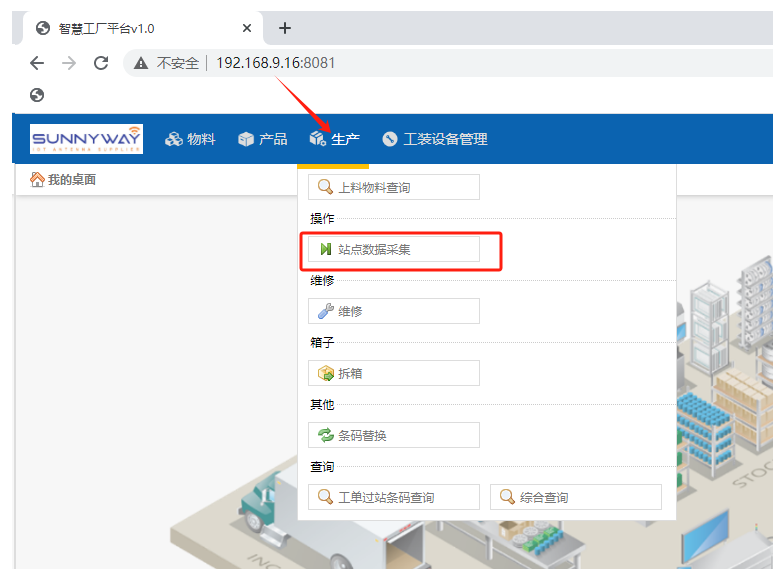Reload the page with the refresh icon
The image size is (773, 569).
pyautogui.click(x=101, y=63)
